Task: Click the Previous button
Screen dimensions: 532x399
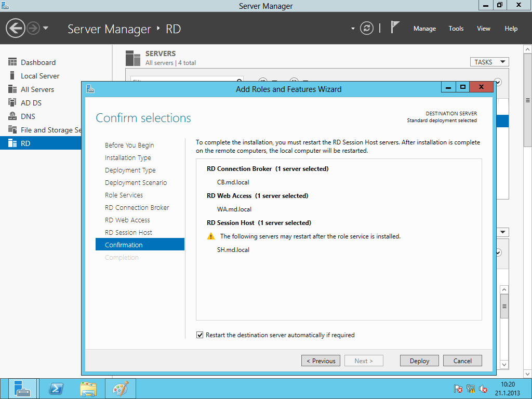Action: point(321,361)
